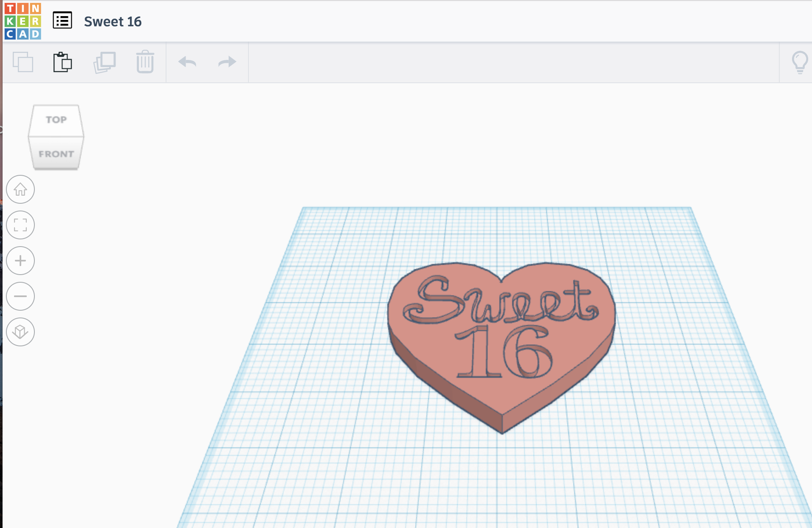
Task: Open the designs list icon
Action: pyautogui.click(x=62, y=20)
